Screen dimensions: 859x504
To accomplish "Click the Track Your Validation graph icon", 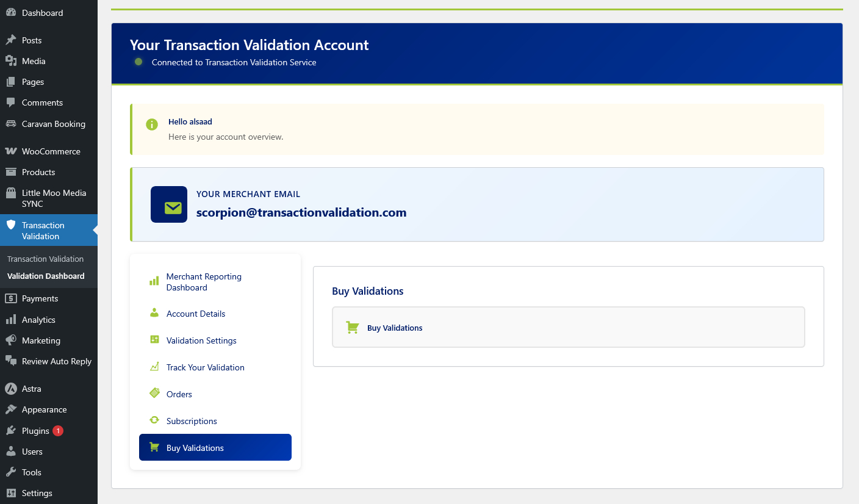I will click(x=154, y=367).
